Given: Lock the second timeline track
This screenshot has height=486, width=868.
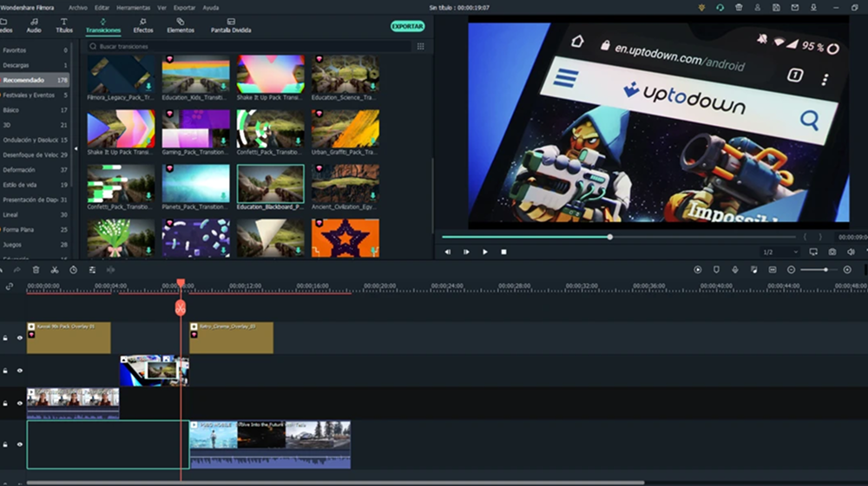Looking at the screenshot, I should tap(5, 371).
